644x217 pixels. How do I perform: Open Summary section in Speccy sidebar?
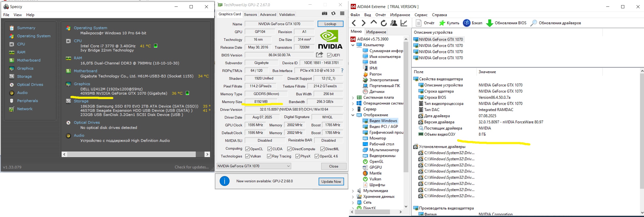[x=26, y=28]
